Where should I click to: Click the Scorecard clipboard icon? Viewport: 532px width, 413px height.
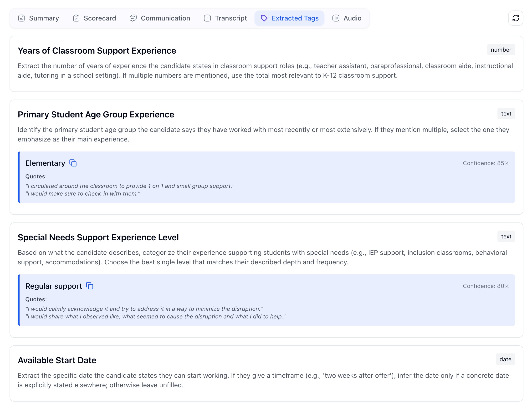[76, 18]
